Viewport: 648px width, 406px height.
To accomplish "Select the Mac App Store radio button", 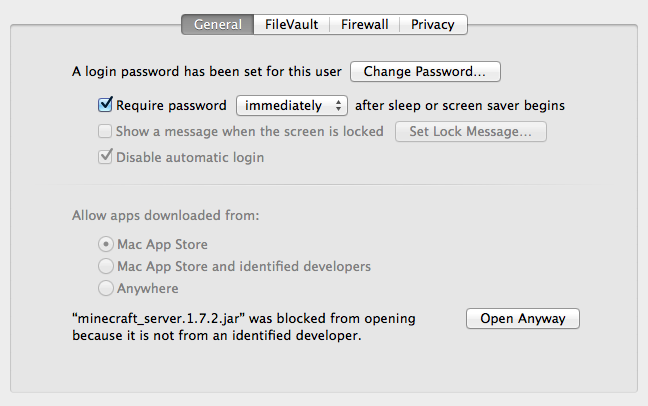I will 105,244.
